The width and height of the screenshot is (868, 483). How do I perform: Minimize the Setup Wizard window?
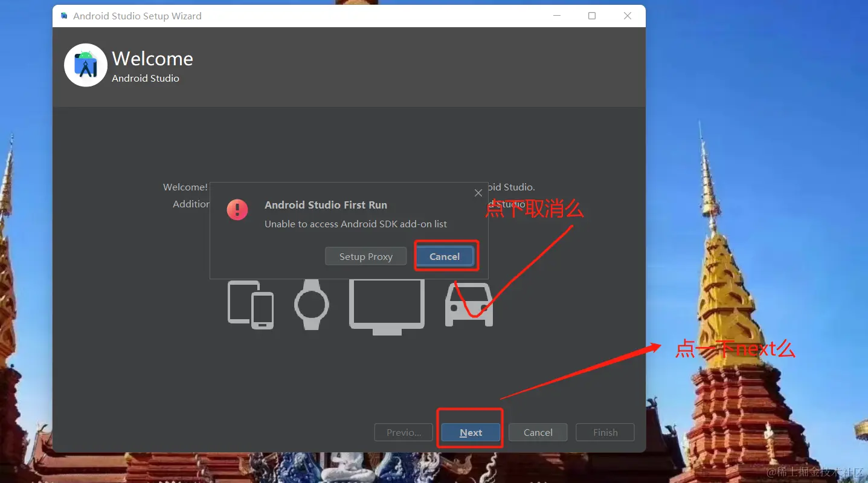tap(556, 16)
